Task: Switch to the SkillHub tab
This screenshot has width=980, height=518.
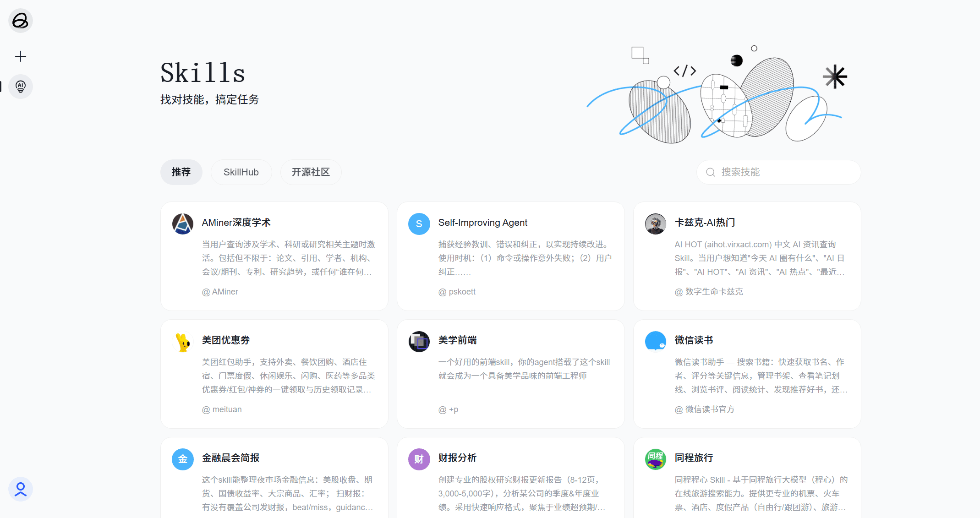Action: pos(241,172)
